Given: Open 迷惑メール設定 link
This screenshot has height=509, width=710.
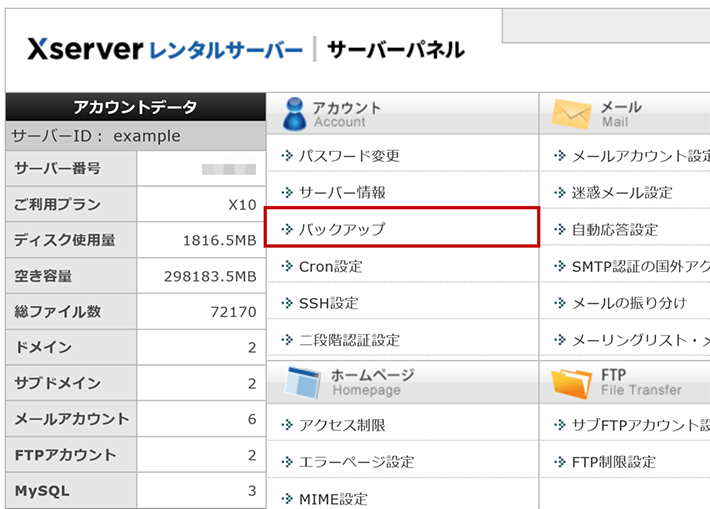Looking at the screenshot, I should 622,192.
